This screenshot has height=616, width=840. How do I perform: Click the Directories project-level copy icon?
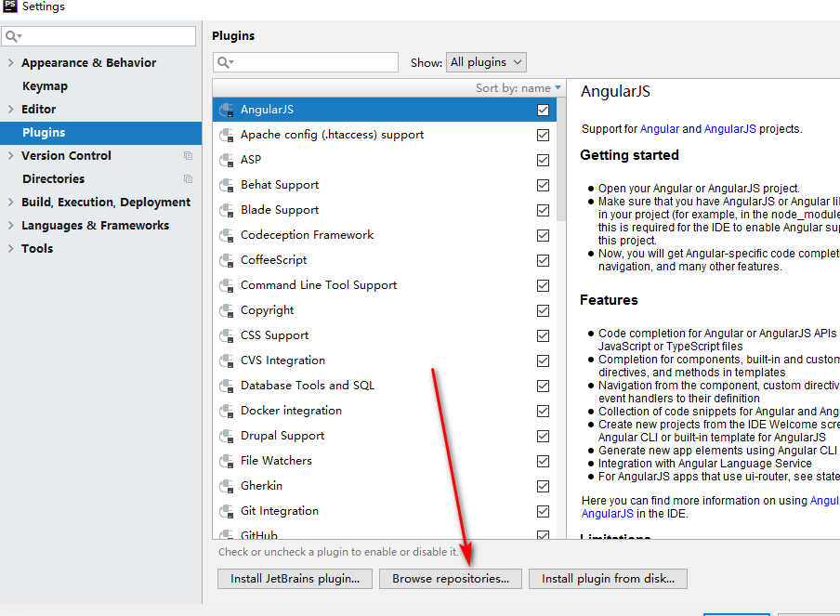pyautogui.click(x=188, y=179)
